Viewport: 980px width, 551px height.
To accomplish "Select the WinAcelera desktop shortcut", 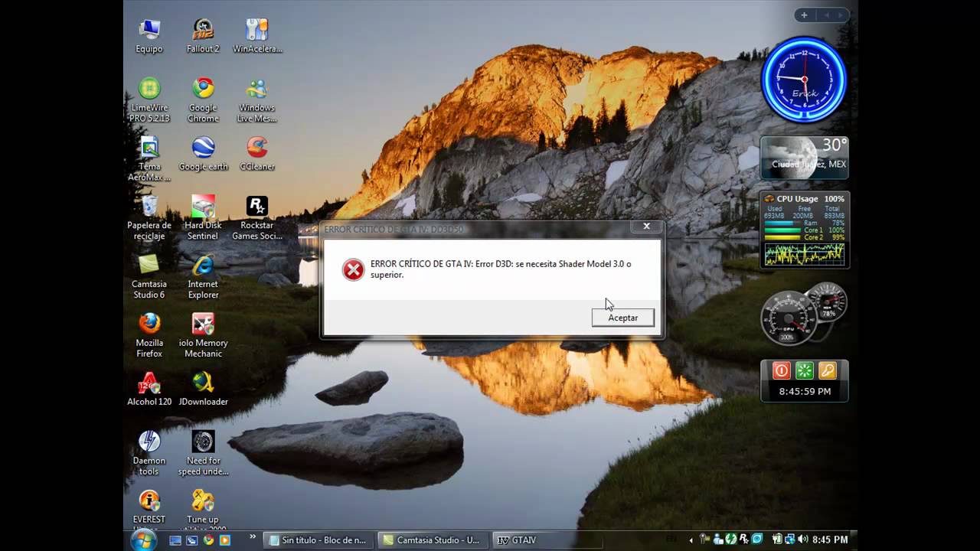I will pos(257,36).
